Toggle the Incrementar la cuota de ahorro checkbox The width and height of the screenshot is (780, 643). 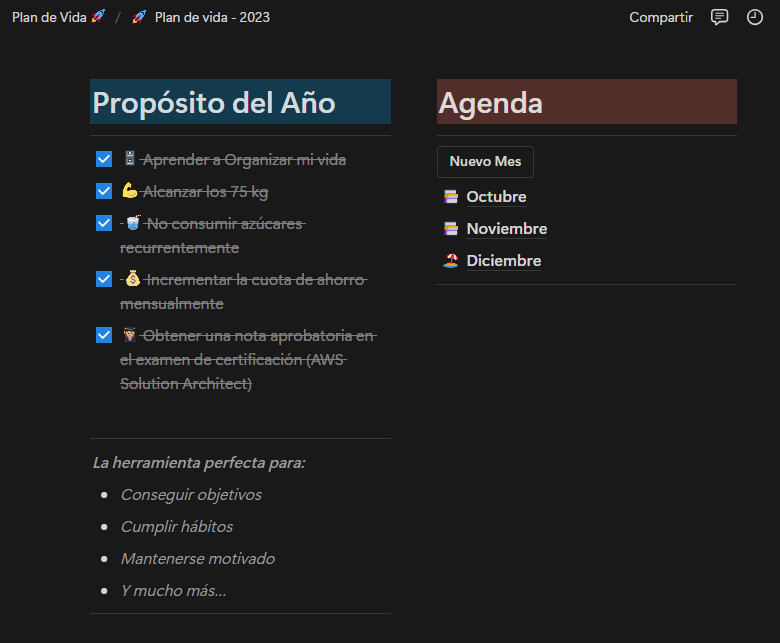104,279
